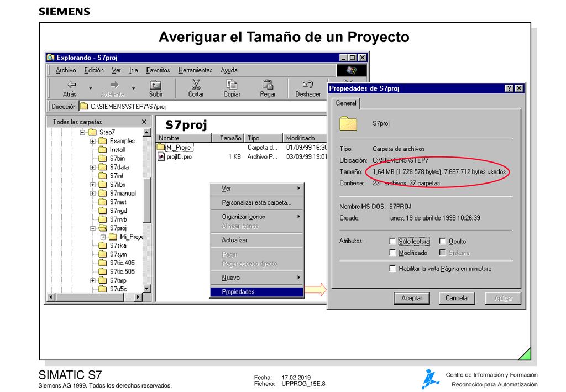Collapse the Step7 tree node
Image resolution: width=566 pixels, height=392 pixels.
coord(82,132)
